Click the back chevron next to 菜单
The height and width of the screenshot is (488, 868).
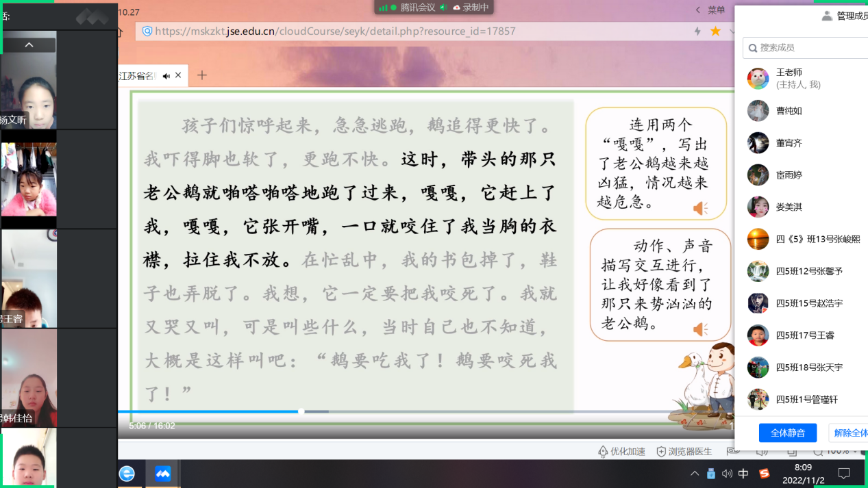pos(697,10)
